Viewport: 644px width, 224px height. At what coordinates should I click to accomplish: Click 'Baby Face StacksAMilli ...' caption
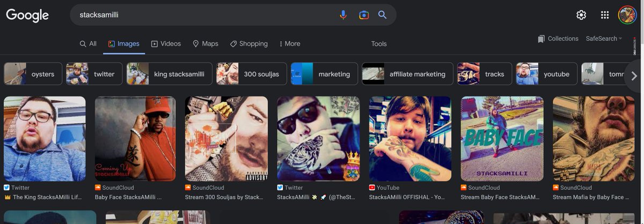pos(128,197)
